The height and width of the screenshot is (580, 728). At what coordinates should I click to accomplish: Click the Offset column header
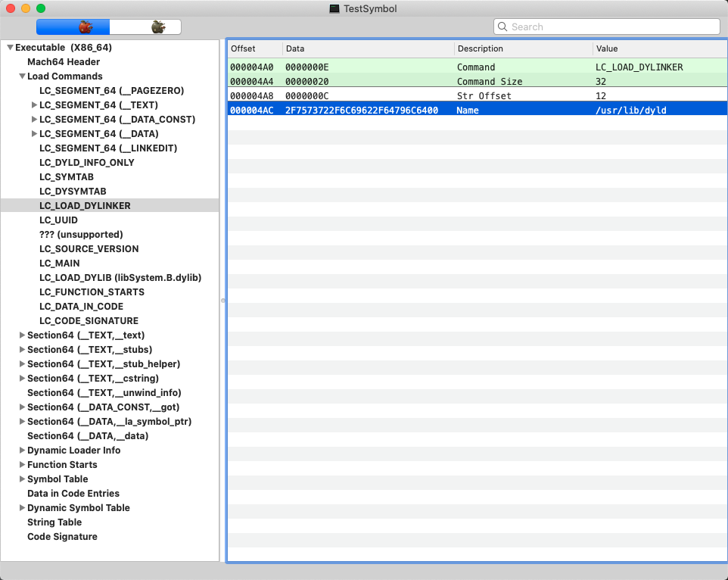[254, 48]
